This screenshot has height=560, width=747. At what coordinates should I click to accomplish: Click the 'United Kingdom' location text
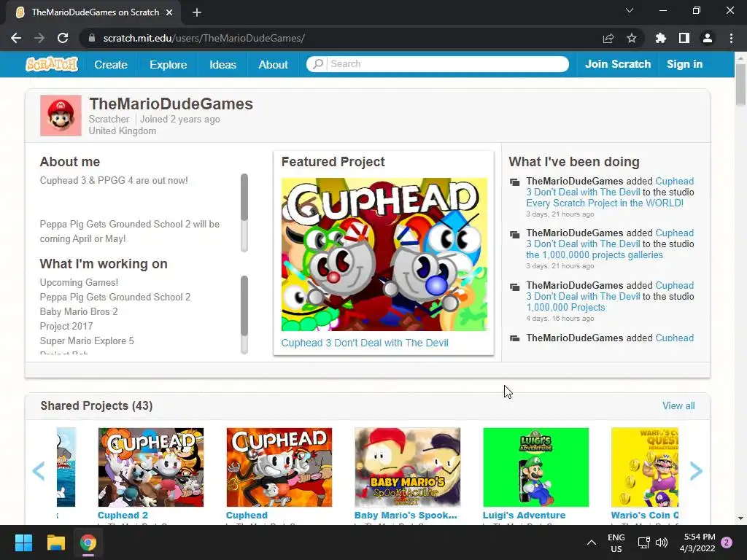click(122, 131)
